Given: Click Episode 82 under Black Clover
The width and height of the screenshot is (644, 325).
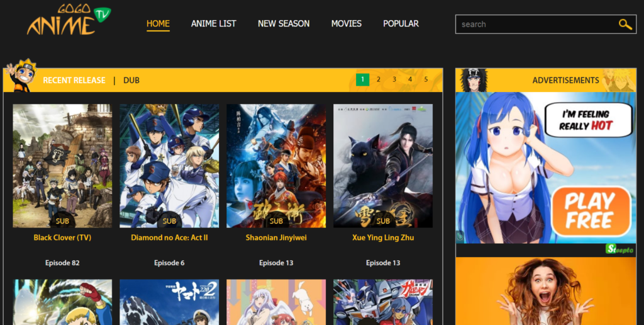Looking at the screenshot, I should coord(62,263).
